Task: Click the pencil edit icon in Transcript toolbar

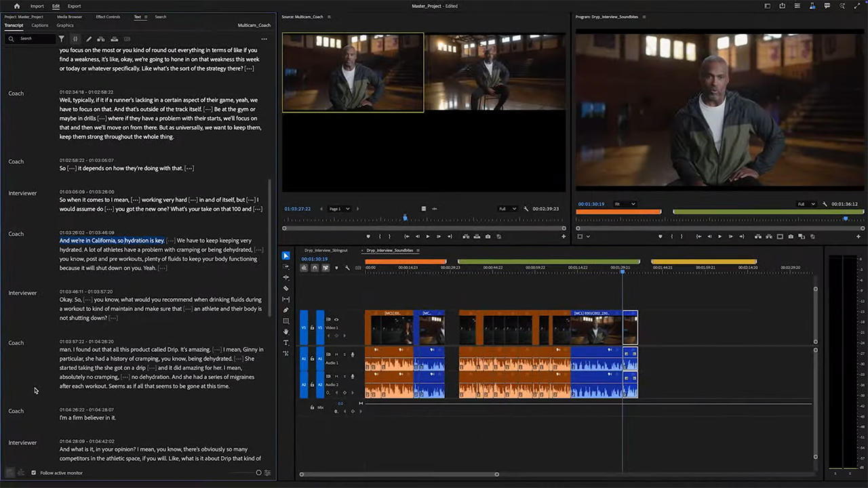Action: coord(88,39)
